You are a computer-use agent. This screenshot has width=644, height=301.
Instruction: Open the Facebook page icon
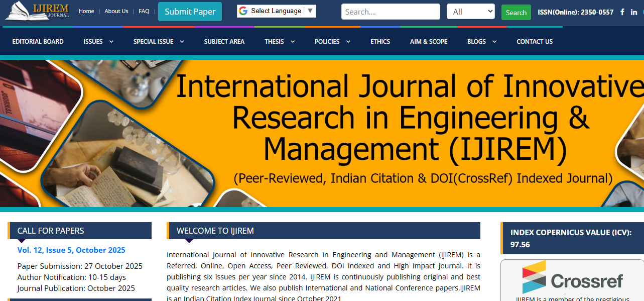coord(622,12)
